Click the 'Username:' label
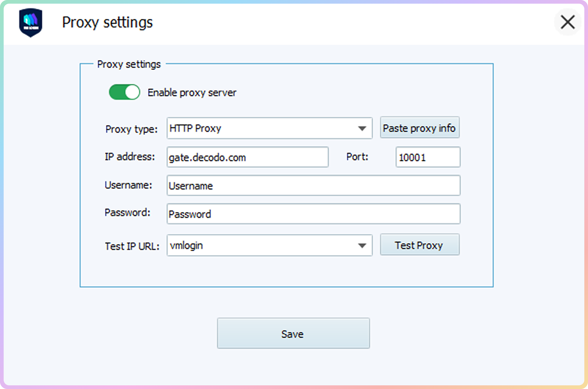 click(x=128, y=185)
